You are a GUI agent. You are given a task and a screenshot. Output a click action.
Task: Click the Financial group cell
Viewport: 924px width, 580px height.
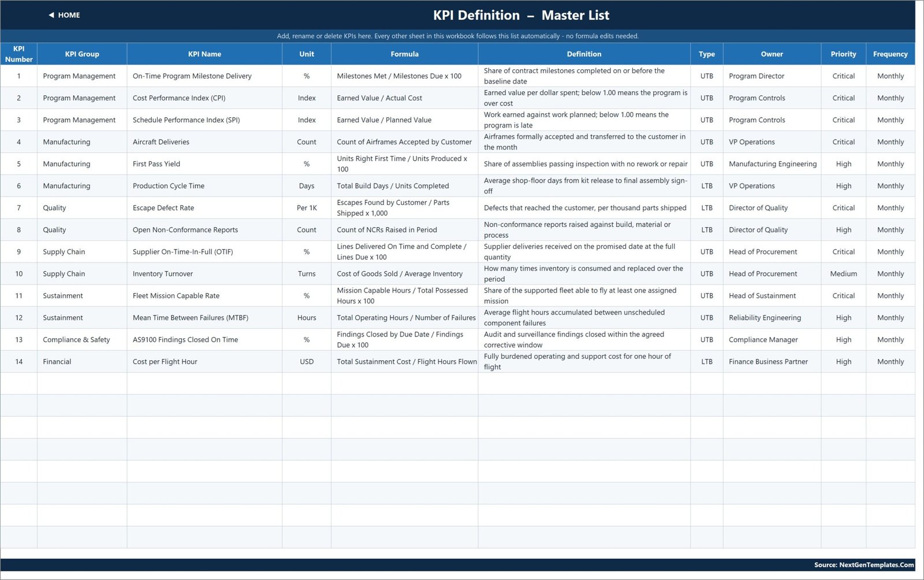82,361
